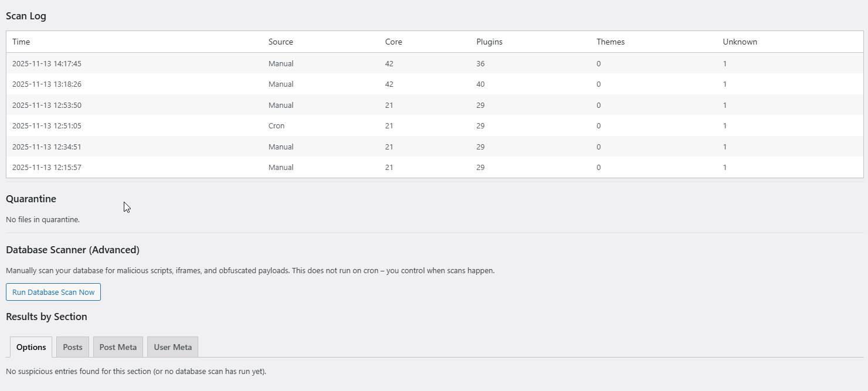Select the Post Meta tab
868x391 pixels.
[x=118, y=347]
